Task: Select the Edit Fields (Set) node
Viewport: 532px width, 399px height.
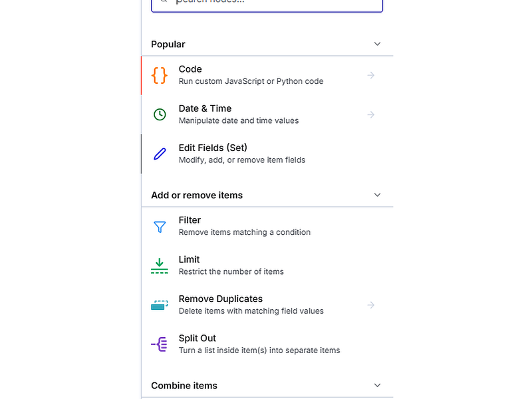Action: (267, 154)
